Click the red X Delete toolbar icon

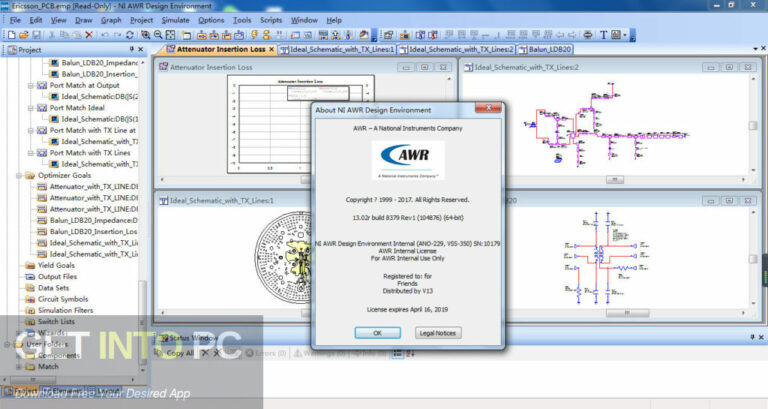click(89, 35)
